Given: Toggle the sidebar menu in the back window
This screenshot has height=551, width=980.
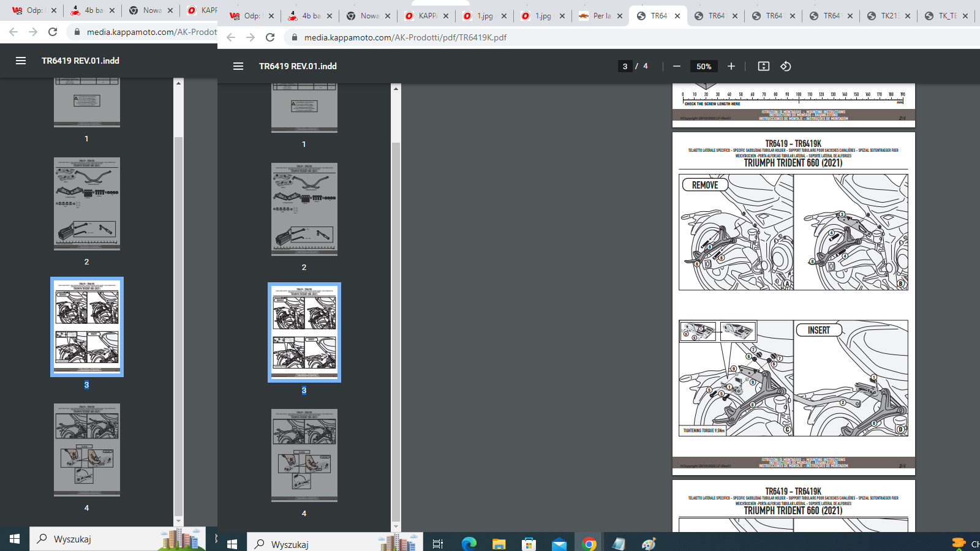Looking at the screenshot, I should (21, 61).
